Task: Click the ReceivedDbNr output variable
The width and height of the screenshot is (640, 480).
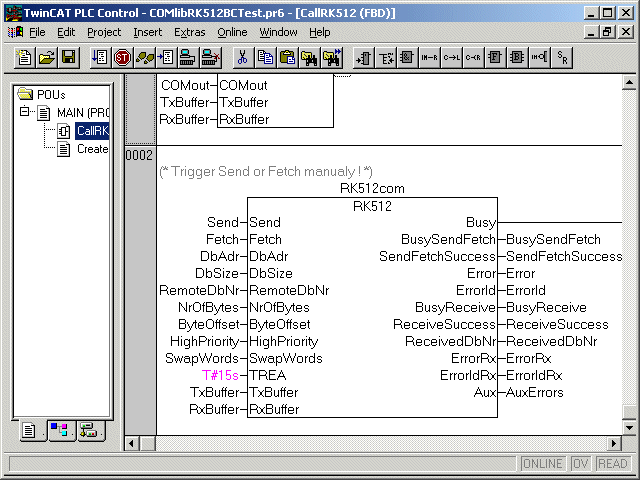Action: click(551, 341)
